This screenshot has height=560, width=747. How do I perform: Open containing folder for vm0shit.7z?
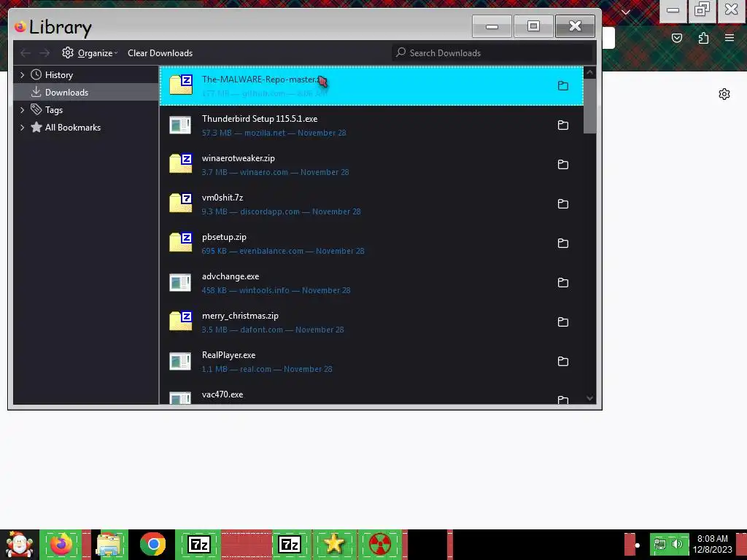563,204
